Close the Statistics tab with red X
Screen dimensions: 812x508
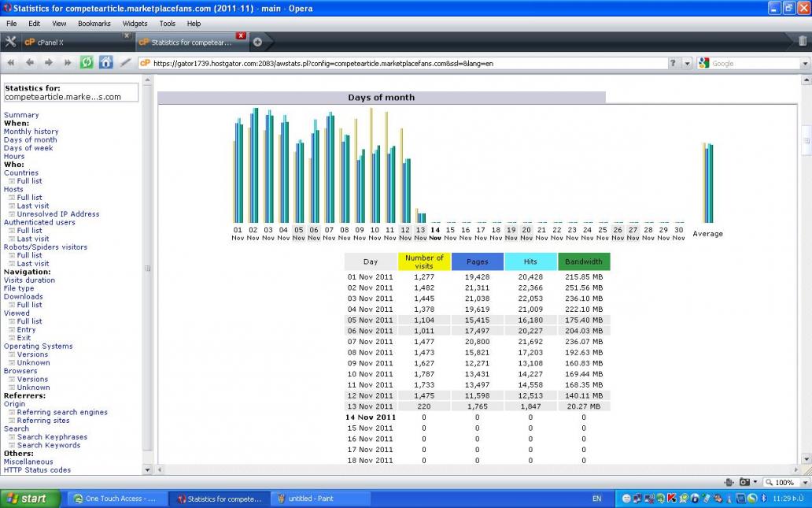(x=241, y=36)
